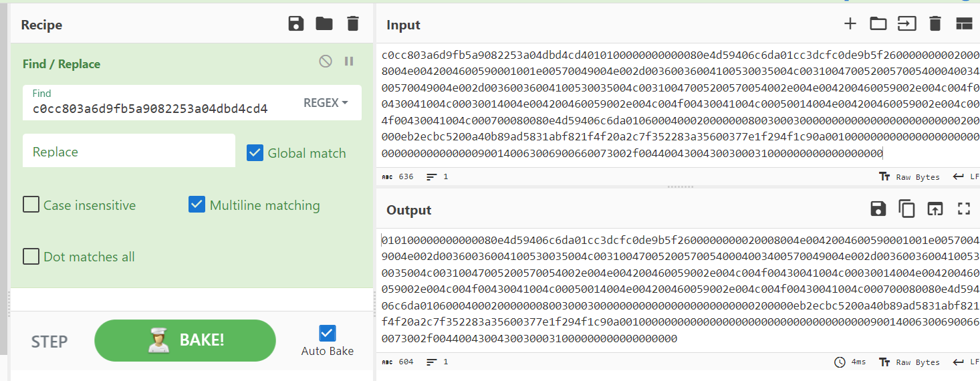The height and width of the screenshot is (381, 980).
Task: Reset the pane layout
Action: pyautogui.click(x=963, y=24)
